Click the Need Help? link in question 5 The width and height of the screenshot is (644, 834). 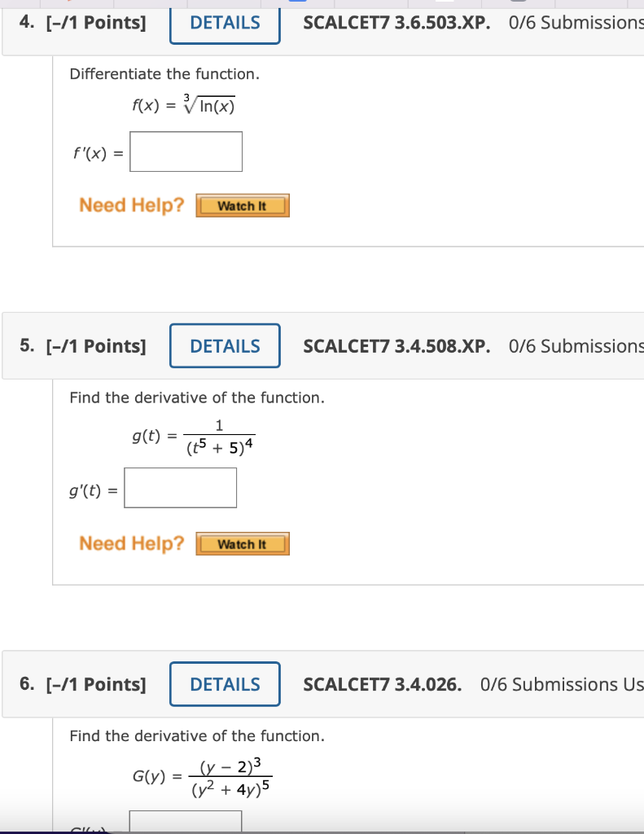pyautogui.click(x=130, y=542)
